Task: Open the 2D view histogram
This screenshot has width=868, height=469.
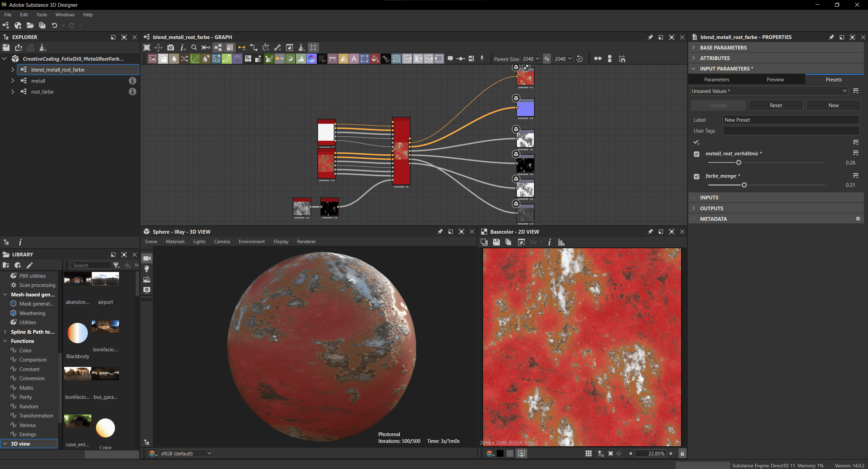Action: point(561,242)
